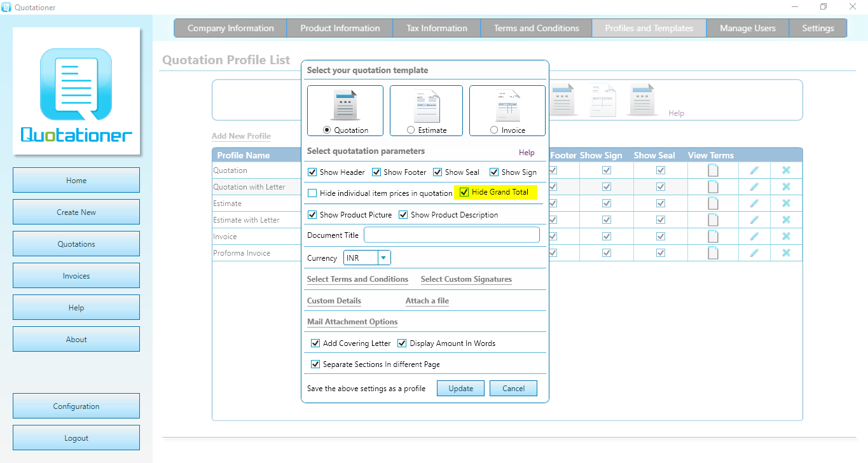Enable Hide individual item prices in quotation
Image resolution: width=868 pixels, height=463 pixels.
pos(312,193)
